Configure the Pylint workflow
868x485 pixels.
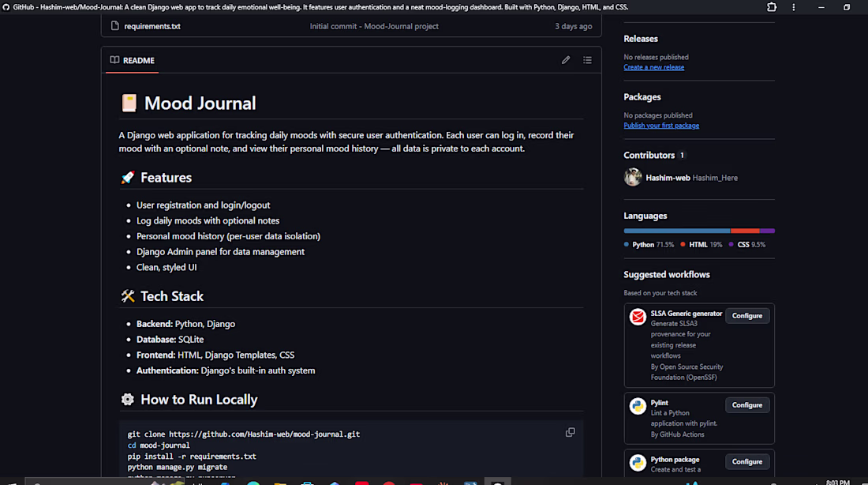[746, 405]
